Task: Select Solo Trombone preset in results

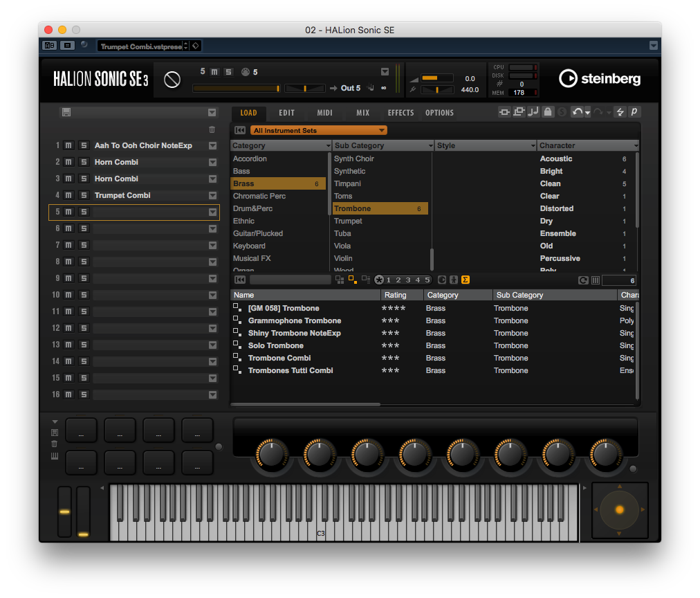Action: 276,345
